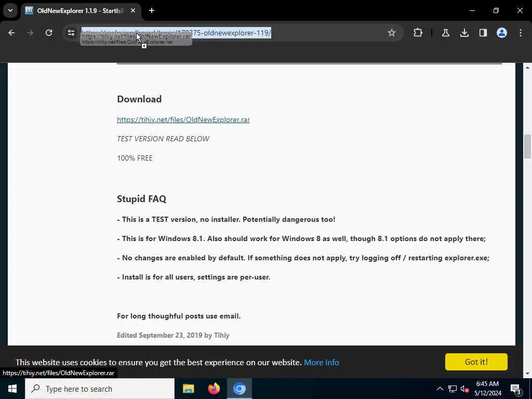
Task: Open the tab search dropdown arrow
Action: 10,10
